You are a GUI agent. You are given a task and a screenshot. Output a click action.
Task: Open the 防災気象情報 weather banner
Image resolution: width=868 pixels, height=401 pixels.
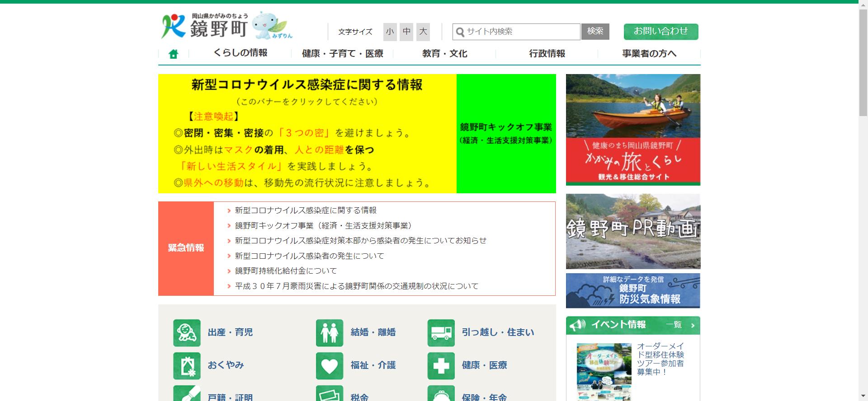(x=633, y=291)
